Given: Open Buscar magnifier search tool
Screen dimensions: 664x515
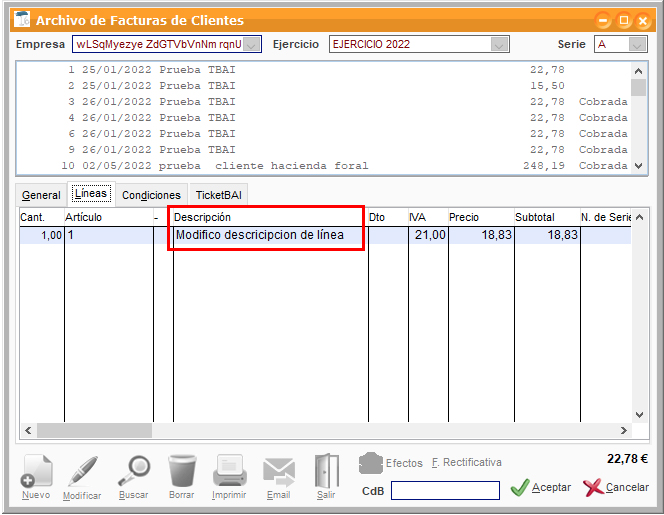Looking at the screenshot, I should point(134,471).
